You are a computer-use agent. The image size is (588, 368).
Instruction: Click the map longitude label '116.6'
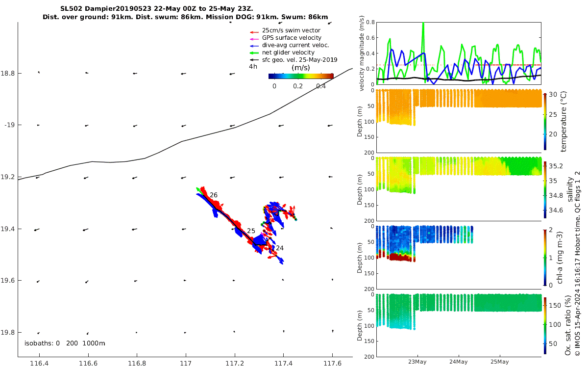click(x=88, y=364)
